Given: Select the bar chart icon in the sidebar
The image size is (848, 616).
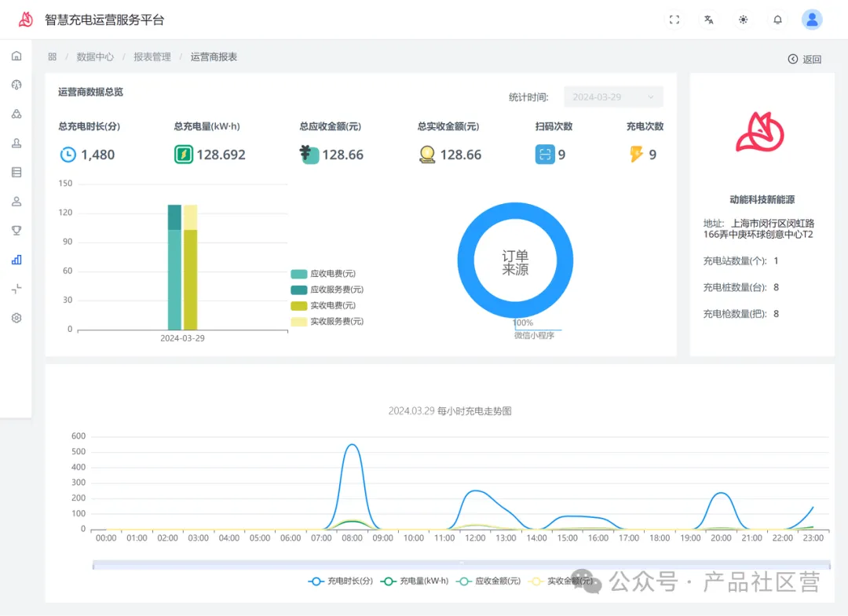Looking at the screenshot, I should point(16,260).
